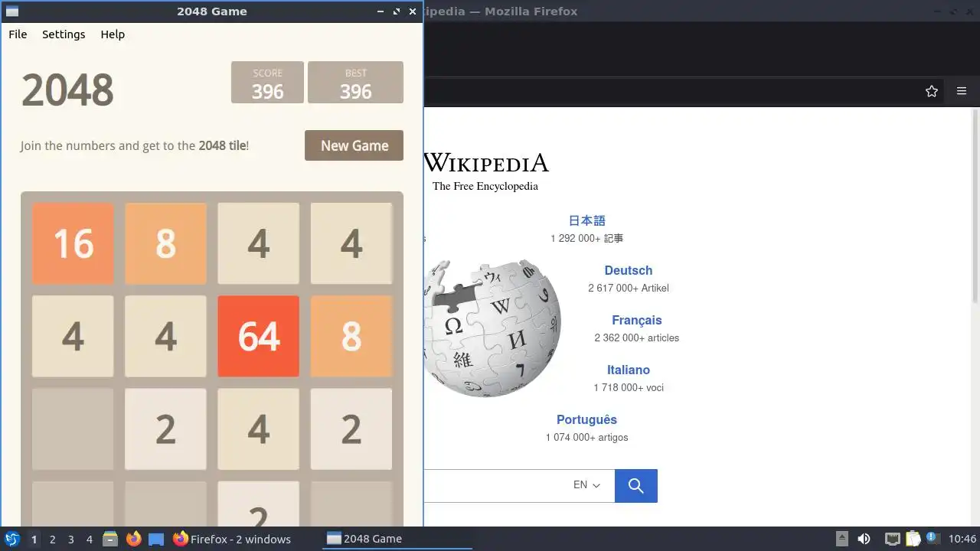Open the Français Wikipedia link
Screen dimensions: 980x551
[637, 320]
